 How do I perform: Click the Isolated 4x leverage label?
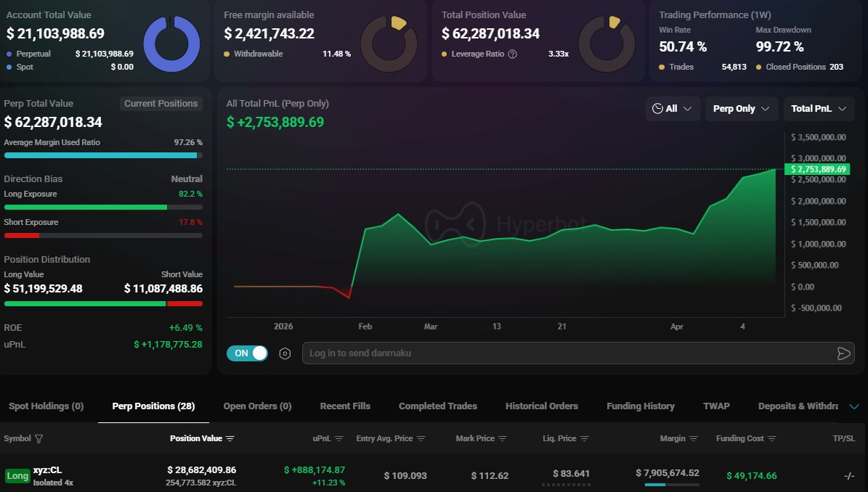pyautogui.click(x=53, y=483)
